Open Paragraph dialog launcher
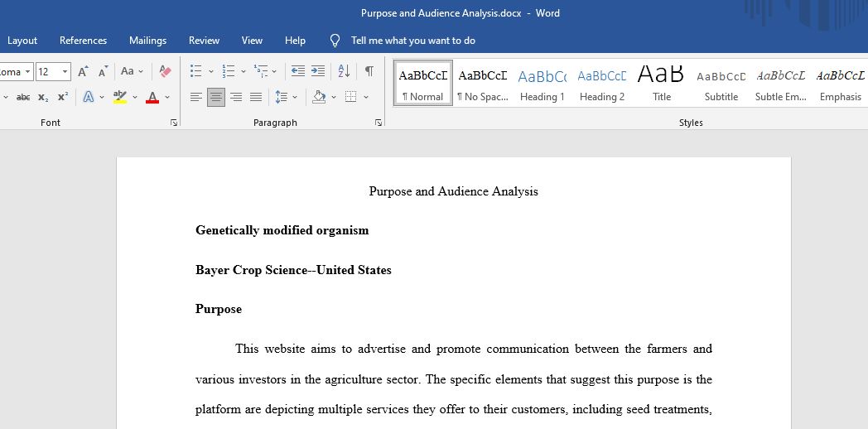 click(x=379, y=123)
